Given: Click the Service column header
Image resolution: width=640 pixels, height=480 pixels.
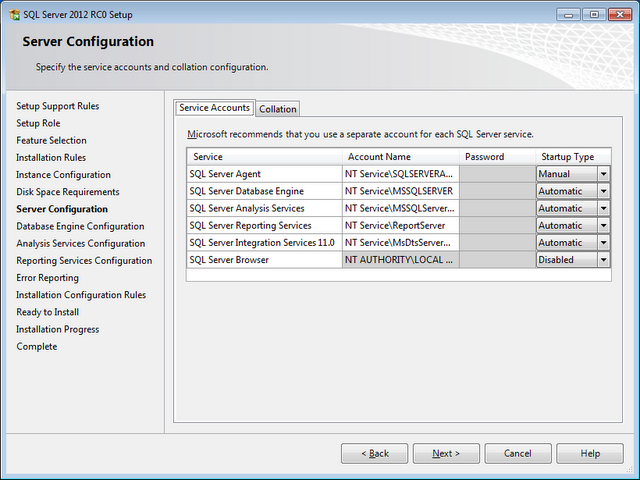Looking at the screenshot, I should click(264, 157).
